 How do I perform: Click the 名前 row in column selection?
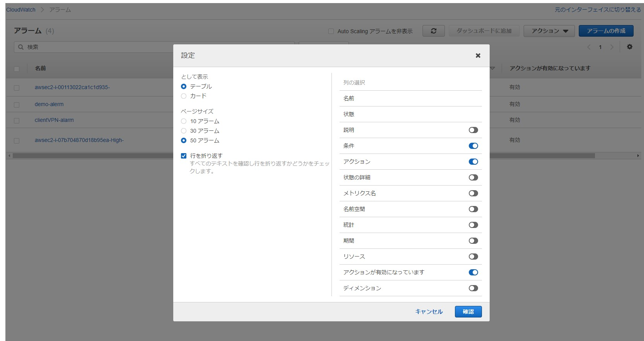pyautogui.click(x=411, y=98)
